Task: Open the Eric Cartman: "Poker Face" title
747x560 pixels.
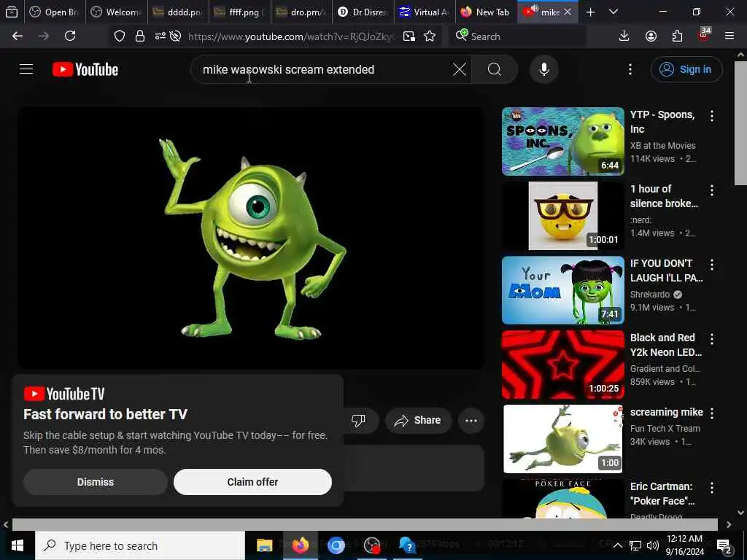Action: tap(662, 494)
